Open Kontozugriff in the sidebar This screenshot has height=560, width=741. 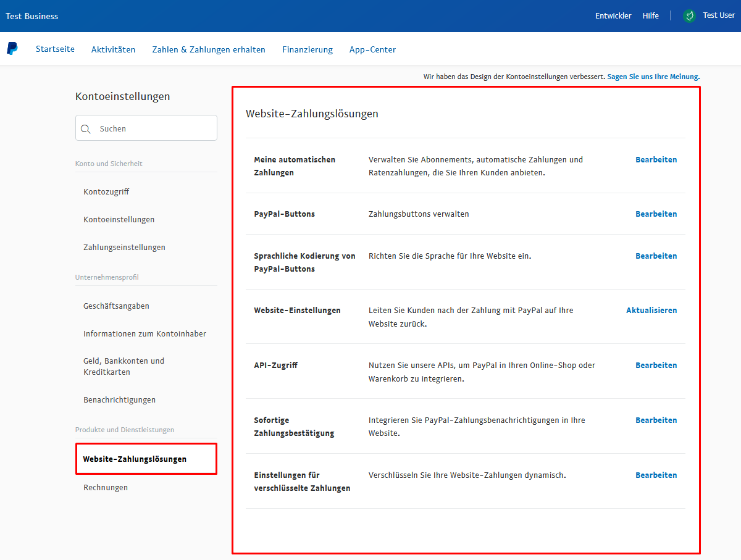pyautogui.click(x=106, y=191)
